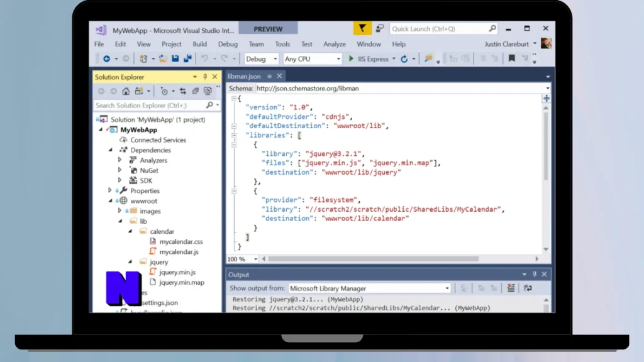Click the Visual Studio logo icon

pyautogui.click(x=101, y=30)
